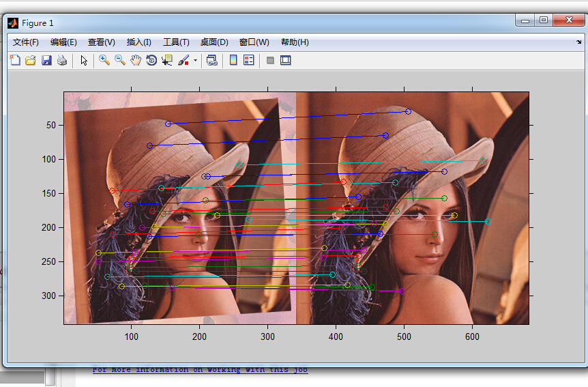Viewport: 588px width, 387px height.
Task: Select the Pan hand tool
Action: coord(136,60)
